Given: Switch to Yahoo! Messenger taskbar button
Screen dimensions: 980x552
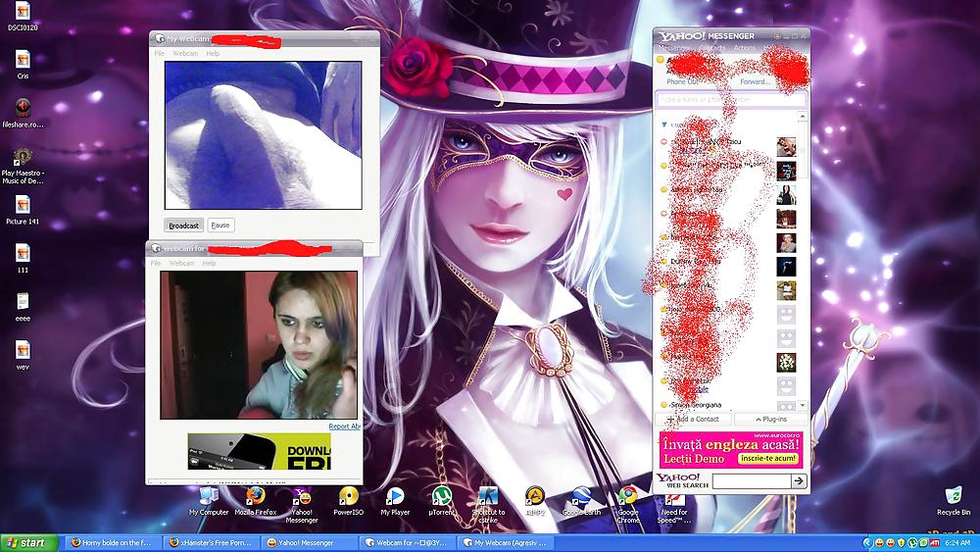Looking at the screenshot, I should (x=310, y=542).
